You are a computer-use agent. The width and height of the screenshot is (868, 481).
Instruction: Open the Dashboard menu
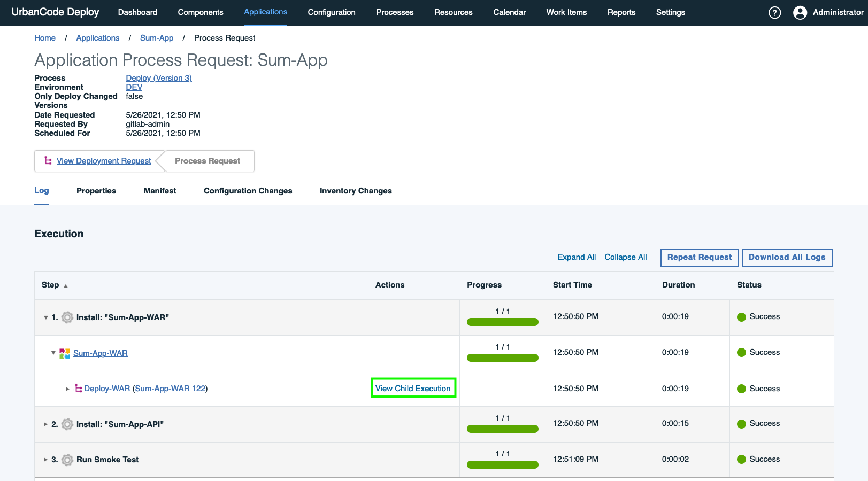(137, 12)
